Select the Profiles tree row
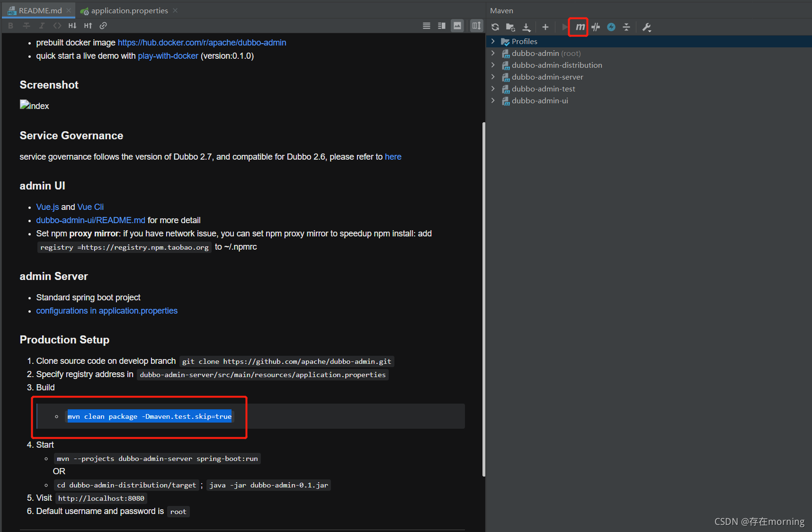 coord(649,41)
